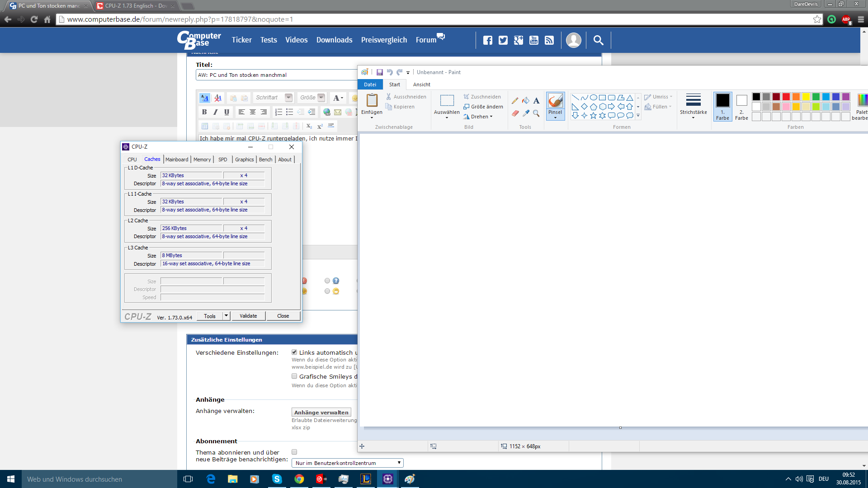The width and height of the screenshot is (868, 488).
Task: Check the Thema abonnieren checkbox
Action: coord(294,452)
